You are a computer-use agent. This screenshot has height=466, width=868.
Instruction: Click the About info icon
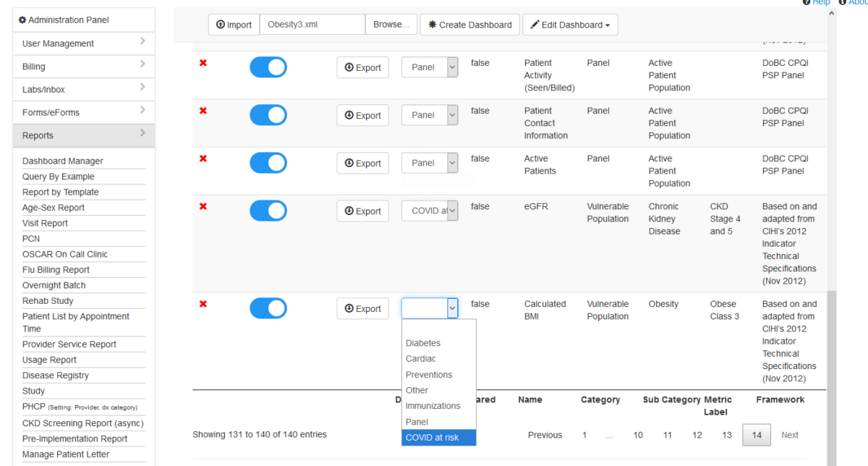pos(841,3)
